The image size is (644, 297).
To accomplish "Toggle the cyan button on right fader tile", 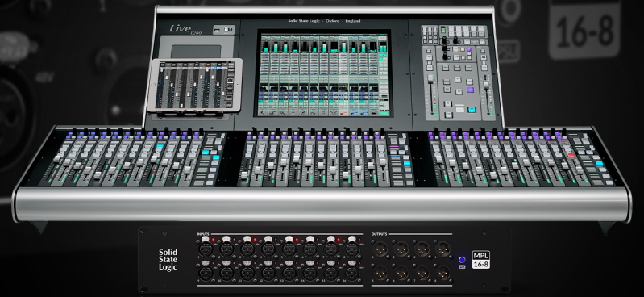I will click(x=599, y=163).
